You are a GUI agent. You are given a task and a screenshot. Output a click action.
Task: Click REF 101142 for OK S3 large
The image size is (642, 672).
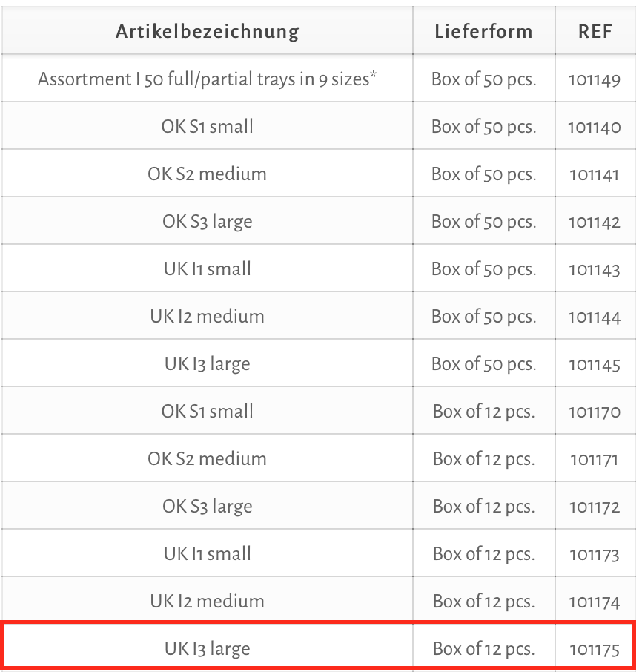pyautogui.click(x=594, y=223)
